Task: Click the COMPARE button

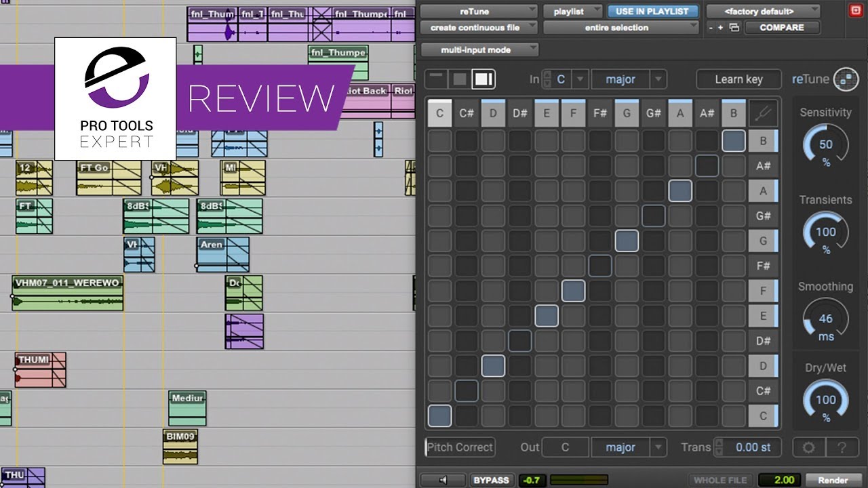Action: pyautogui.click(x=782, y=28)
